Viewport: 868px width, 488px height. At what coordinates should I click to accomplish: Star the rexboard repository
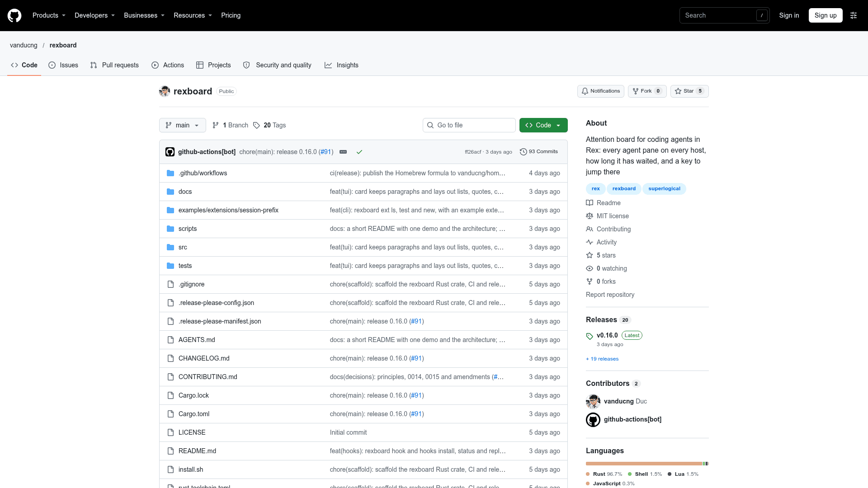pyautogui.click(x=689, y=91)
